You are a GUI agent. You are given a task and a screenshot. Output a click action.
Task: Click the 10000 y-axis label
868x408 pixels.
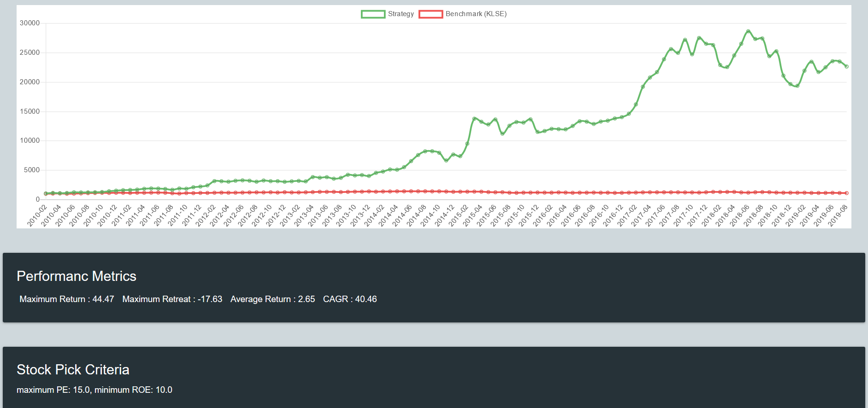[30, 140]
